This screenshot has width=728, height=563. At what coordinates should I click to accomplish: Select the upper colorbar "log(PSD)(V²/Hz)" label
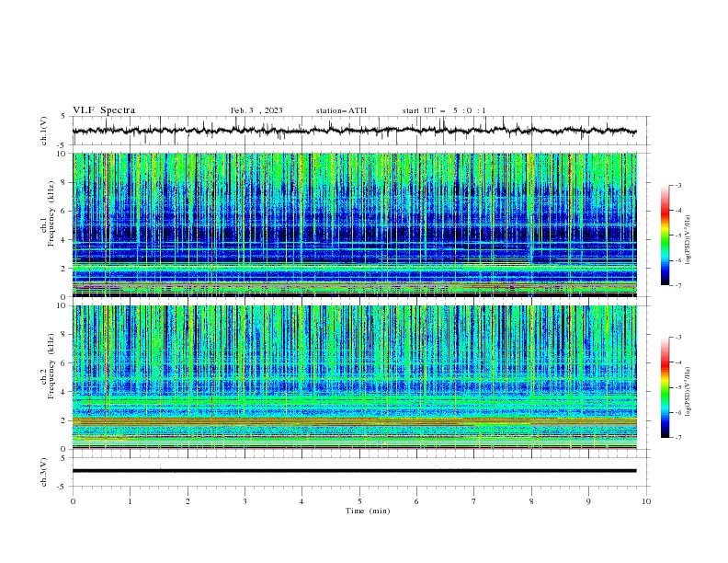[x=688, y=240]
